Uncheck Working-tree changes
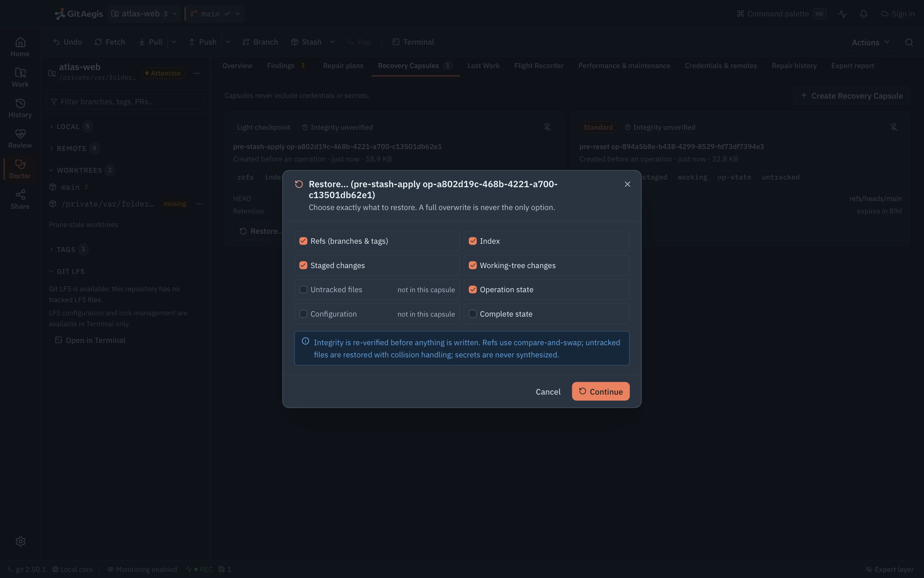Viewport: 924px width, 578px height. coord(473,265)
